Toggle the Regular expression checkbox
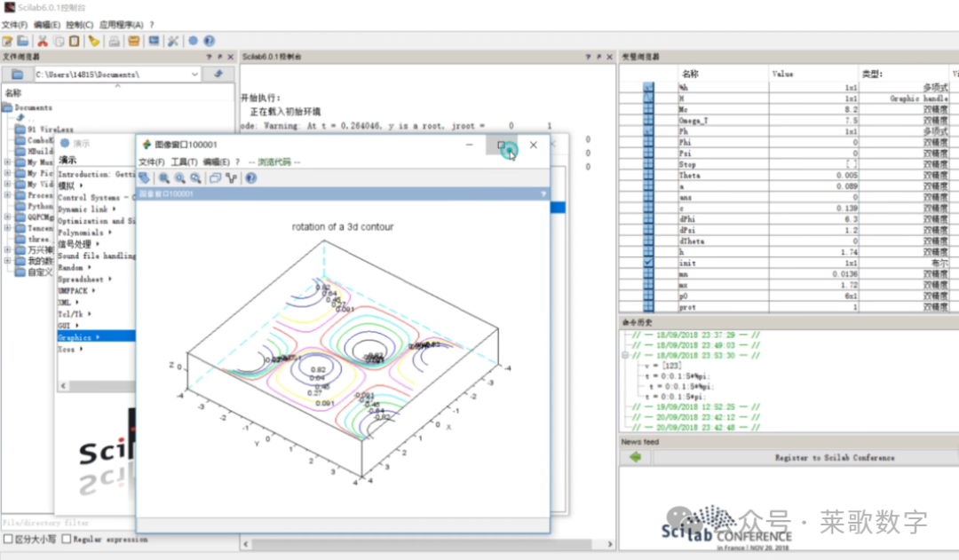 (66, 540)
